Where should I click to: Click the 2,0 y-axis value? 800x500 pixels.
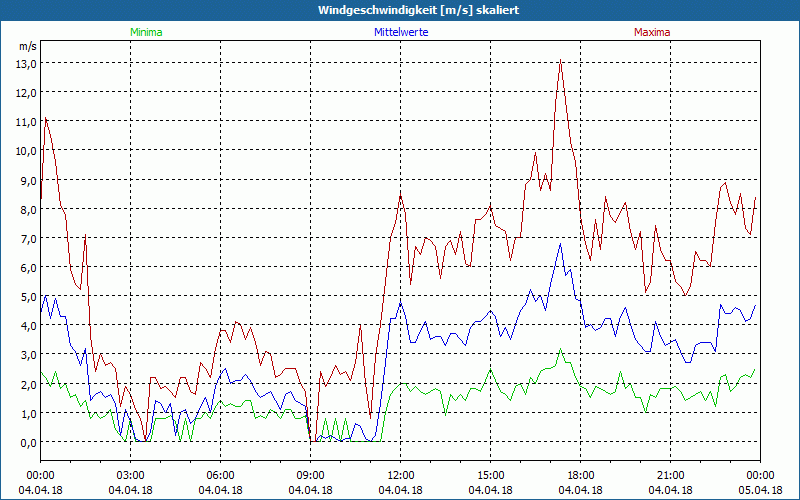click(x=29, y=385)
